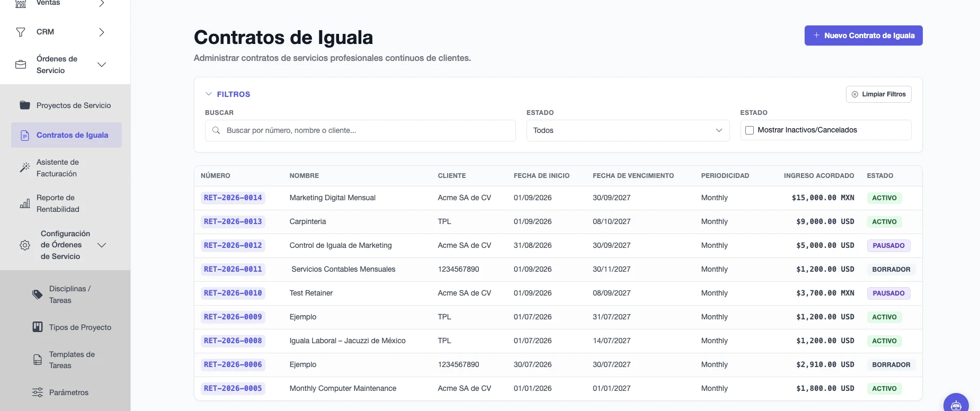Viewport: 980px width, 411px height.
Task: Open contract RET-2026-0013 link
Action: coord(233,222)
